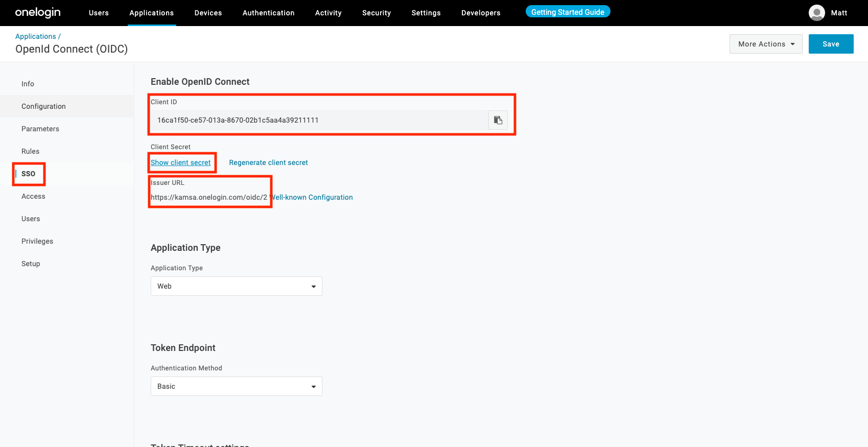Select the Access sidebar tab
The image size is (868, 447).
pyautogui.click(x=67, y=196)
